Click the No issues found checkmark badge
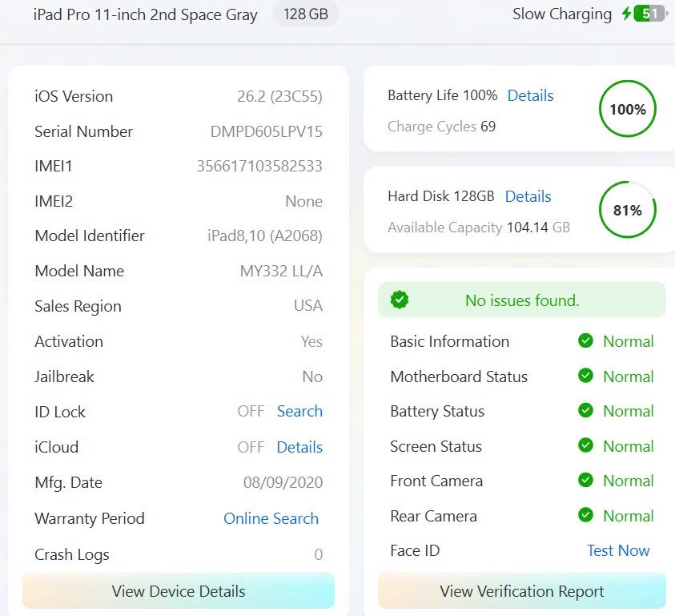675x616 pixels. coord(400,300)
